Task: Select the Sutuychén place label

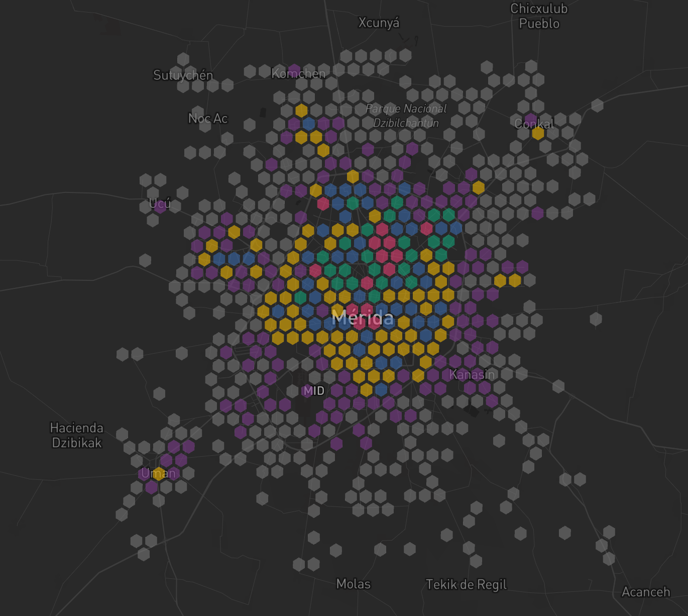Action: tap(183, 75)
